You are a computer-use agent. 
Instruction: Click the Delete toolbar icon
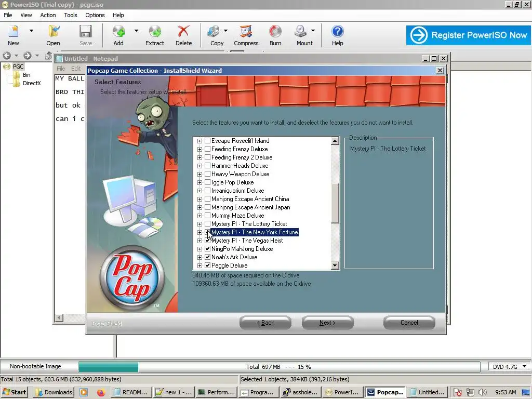pos(183,35)
